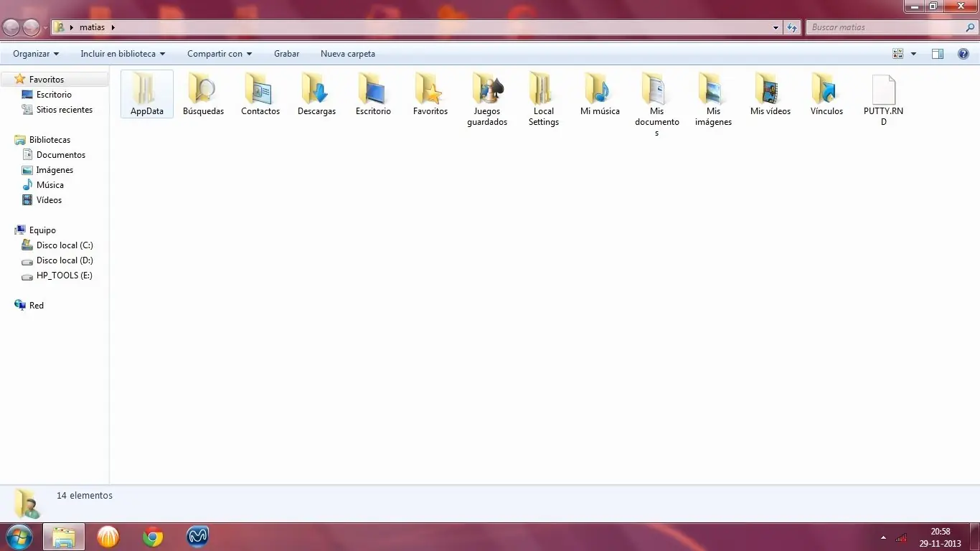The image size is (980, 551).
Task: Open the Organizar dropdown menu
Action: tap(36, 54)
